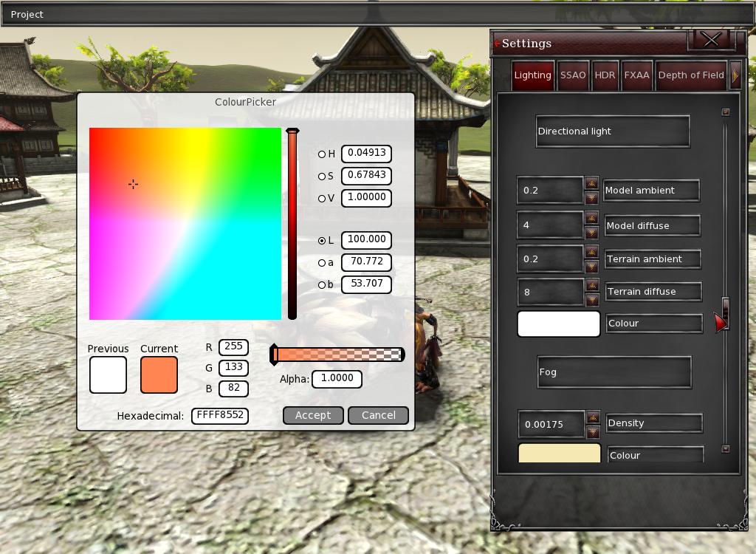Click the alpha transparency slider
Viewport: 756px width, 554px height.
pos(337,355)
